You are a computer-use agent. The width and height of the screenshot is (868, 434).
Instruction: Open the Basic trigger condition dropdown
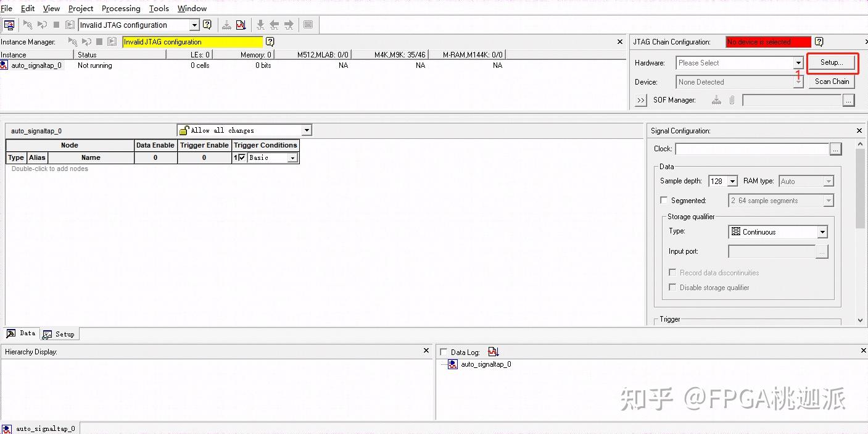pyautogui.click(x=292, y=158)
